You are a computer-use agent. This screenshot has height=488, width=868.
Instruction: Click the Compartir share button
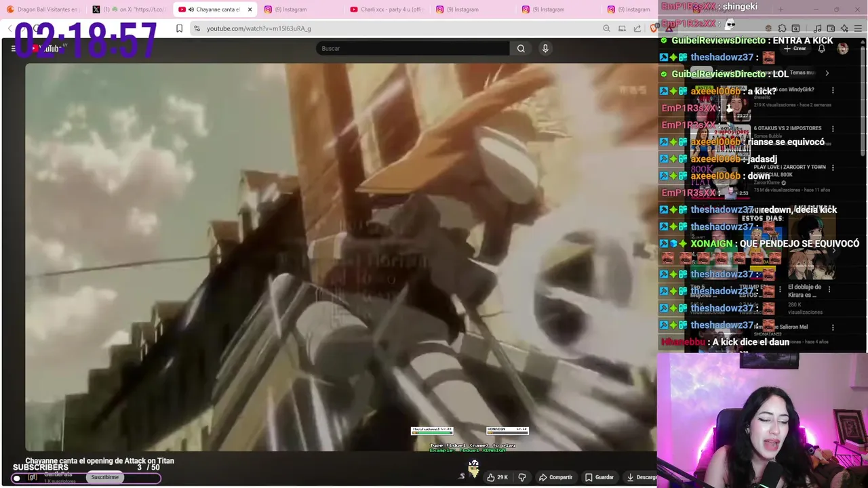[555, 477]
